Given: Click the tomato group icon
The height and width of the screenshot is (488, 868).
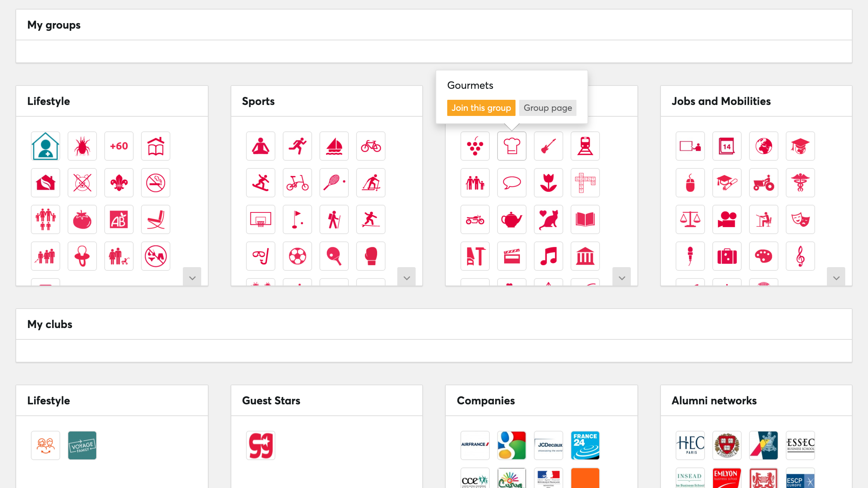Looking at the screenshot, I should tap(82, 219).
